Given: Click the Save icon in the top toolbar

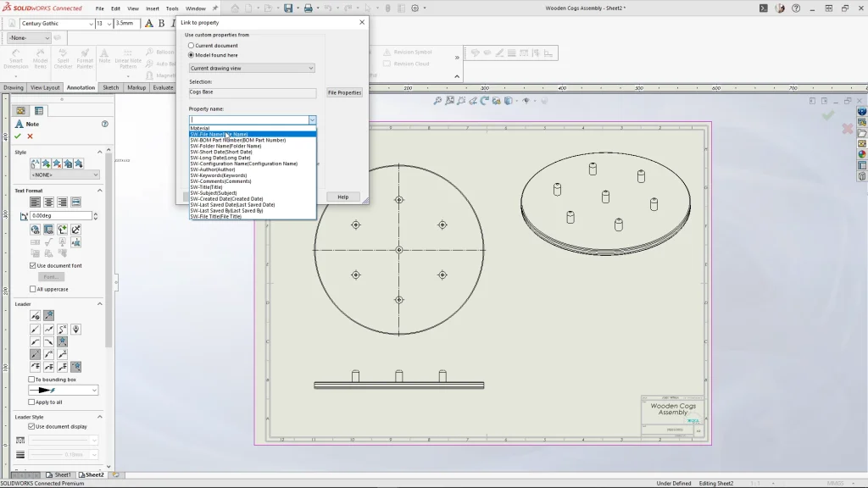Looking at the screenshot, I should [x=288, y=8].
